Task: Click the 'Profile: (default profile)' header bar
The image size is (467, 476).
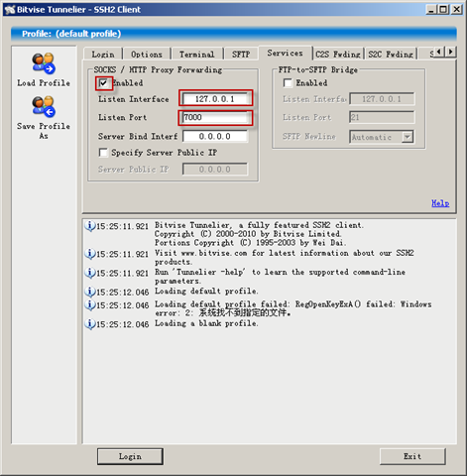Action: tap(234, 34)
